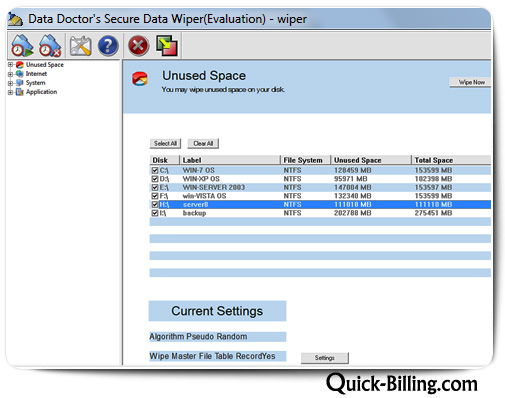Uncheck the D:\ drive checkbox
505x398 pixels.
155,179
